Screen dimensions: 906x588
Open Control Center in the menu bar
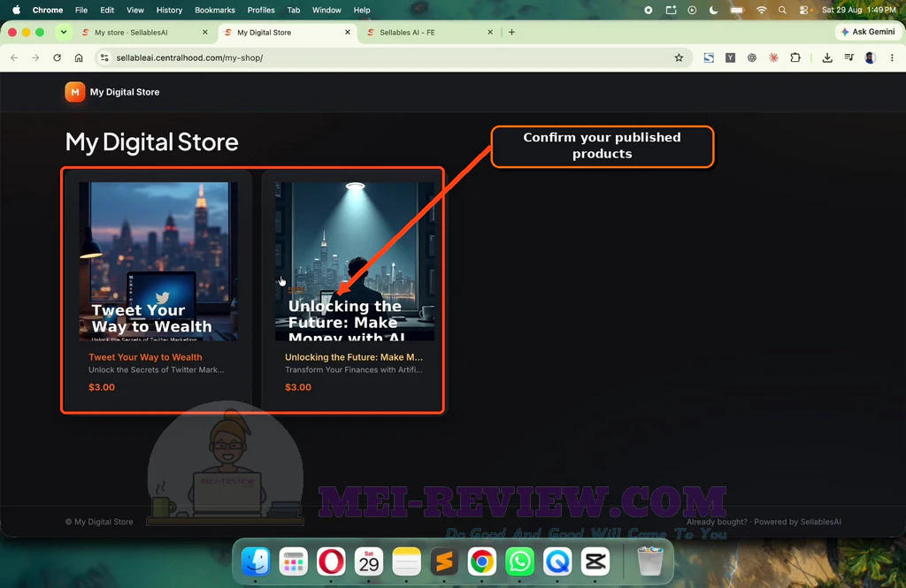point(803,10)
